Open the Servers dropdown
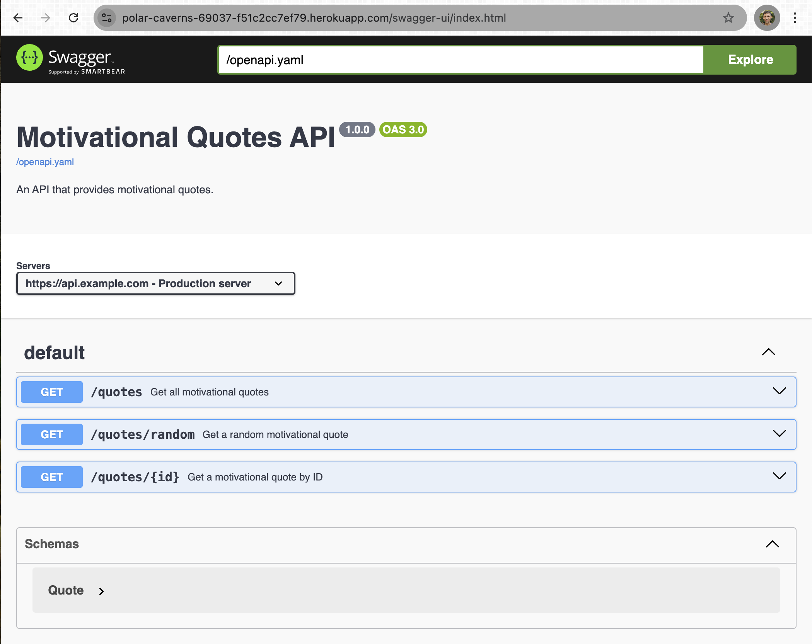Screen dimensions: 812x644 (x=155, y=283)
